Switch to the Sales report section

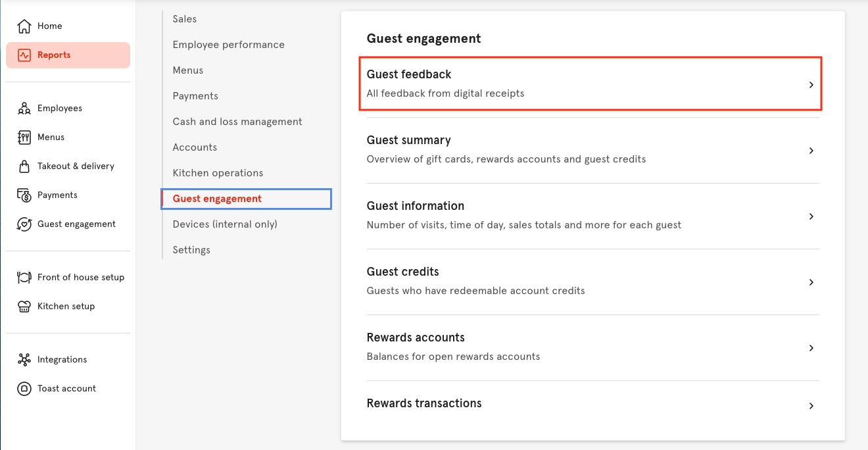coord(184,18)
